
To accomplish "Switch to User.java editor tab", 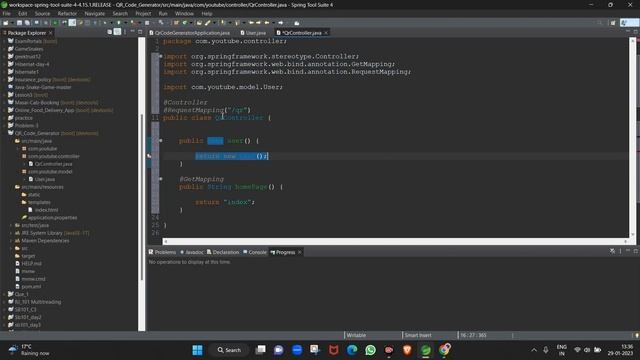I will coord(253,33).
